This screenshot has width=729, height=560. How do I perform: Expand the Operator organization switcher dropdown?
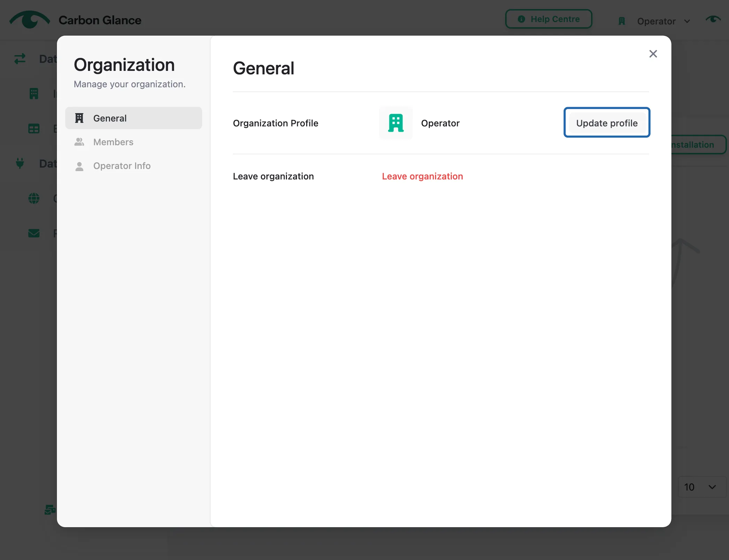654,21
